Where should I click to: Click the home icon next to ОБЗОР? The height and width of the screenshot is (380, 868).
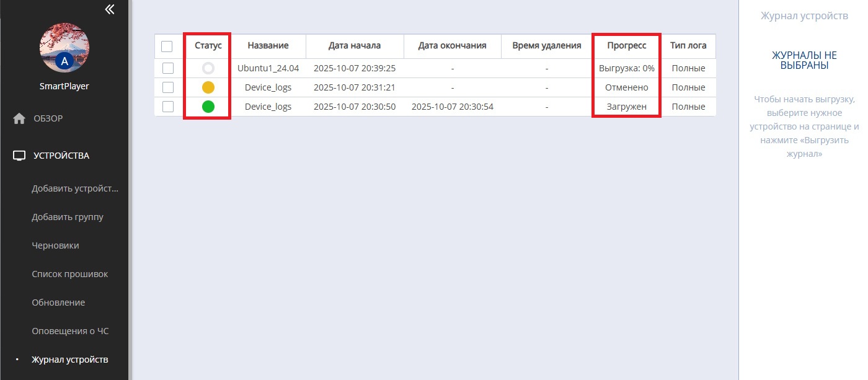coord(19,118)
